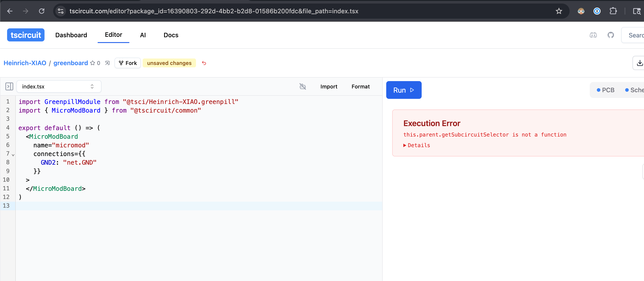Viewport: 644px width, 281px height.
Task: Reload the page using the refresh icon
Action: coord(42,11)
